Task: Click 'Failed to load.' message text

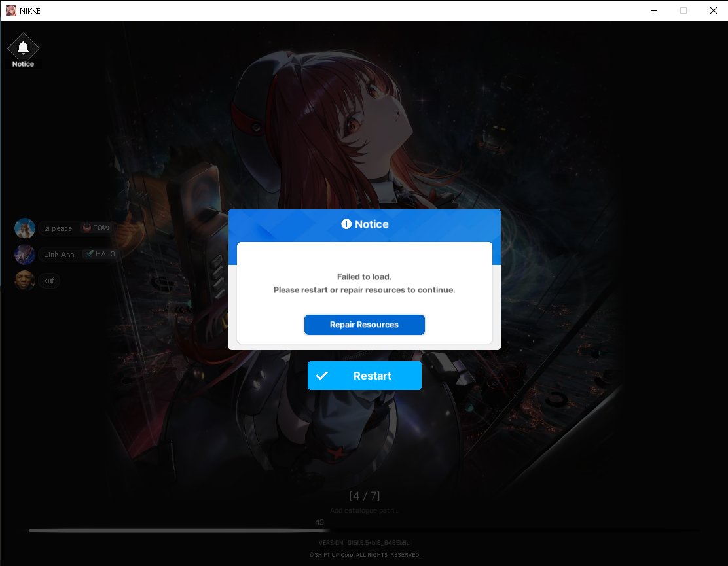Action: (365, 277)
